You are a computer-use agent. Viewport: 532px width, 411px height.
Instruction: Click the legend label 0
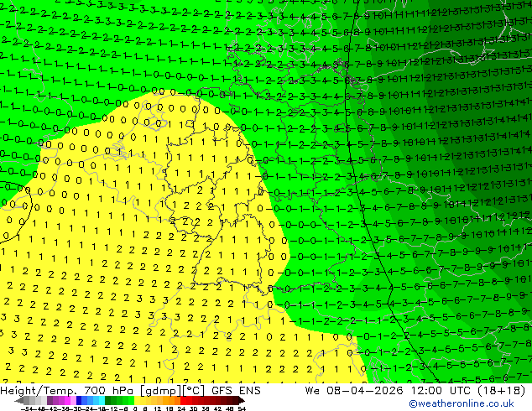point(135,409)
